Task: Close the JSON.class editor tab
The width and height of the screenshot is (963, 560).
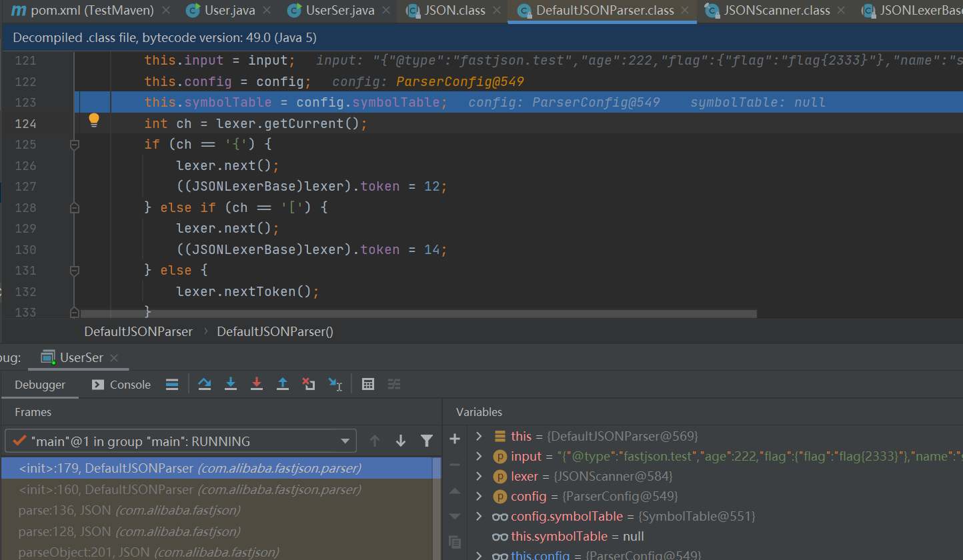Action: [x=498, y=11]
